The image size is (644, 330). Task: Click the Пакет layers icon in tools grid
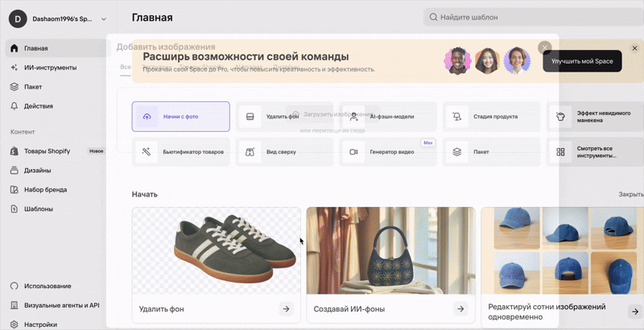pyautogui.click(x=457, y=152)
